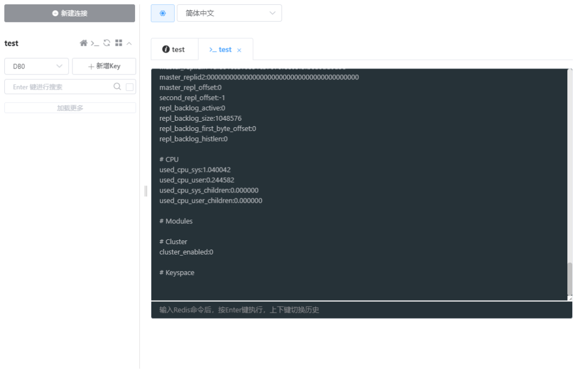Close the test console tab

tap(239, 50)
